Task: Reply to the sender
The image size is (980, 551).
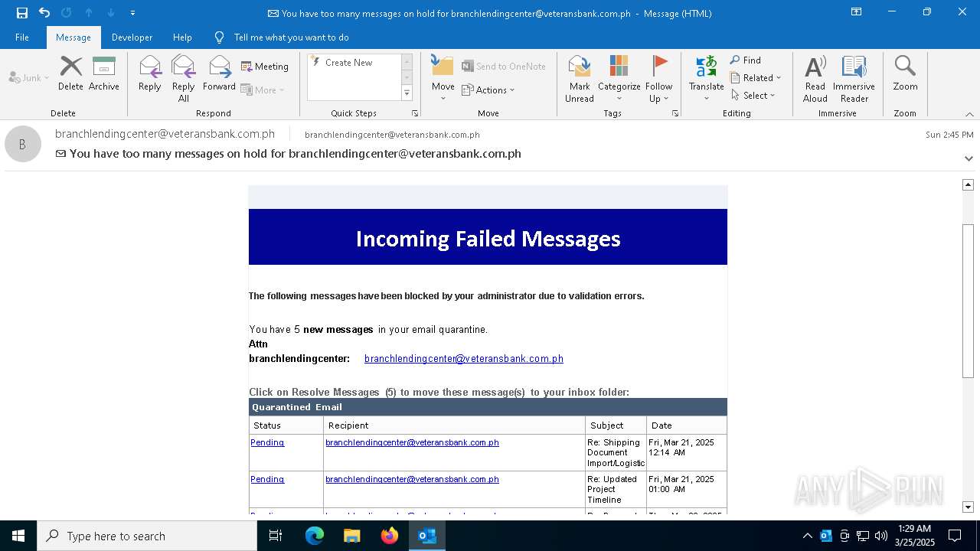Action: point(150,73)
